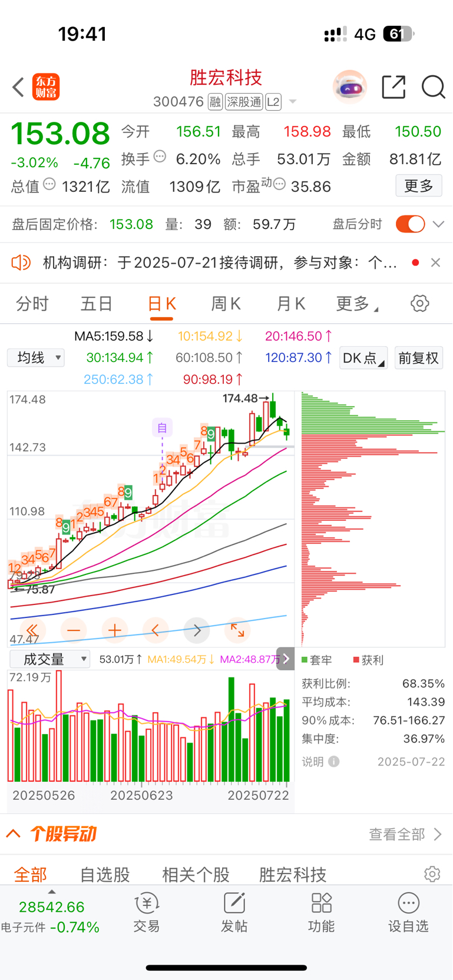Tap the 交易 trade icon
This screenshot has height=980, width=453.
click(x=147, y=903)
